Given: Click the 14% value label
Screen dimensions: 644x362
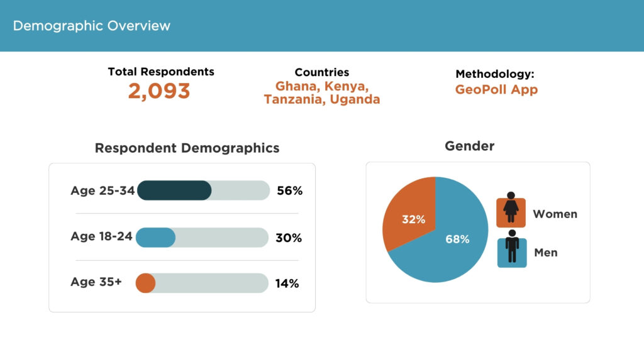Looking at the screenshot, I should tap(287, 283).
